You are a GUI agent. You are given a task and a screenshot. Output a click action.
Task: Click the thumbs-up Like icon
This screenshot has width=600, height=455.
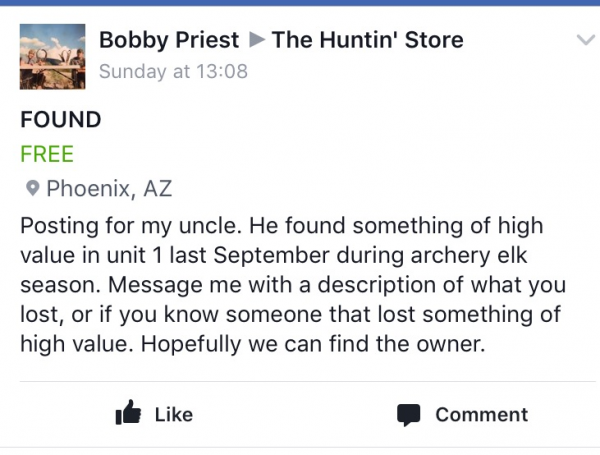(x=128, y=414)
